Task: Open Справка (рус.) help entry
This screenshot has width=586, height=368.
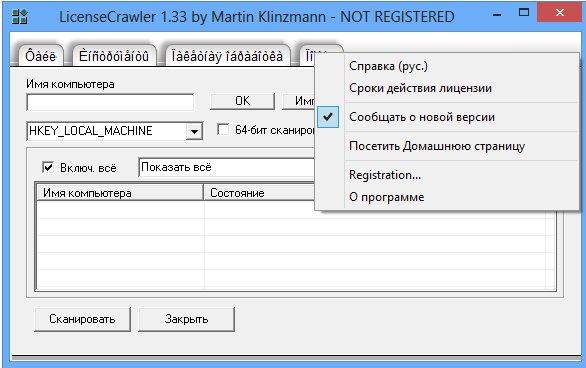Action: pyautogui.click(x=388, y=66)
